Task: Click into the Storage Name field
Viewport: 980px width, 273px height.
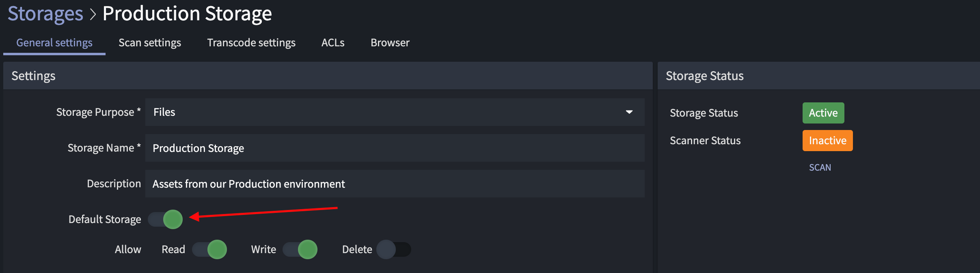Action: 394,148
